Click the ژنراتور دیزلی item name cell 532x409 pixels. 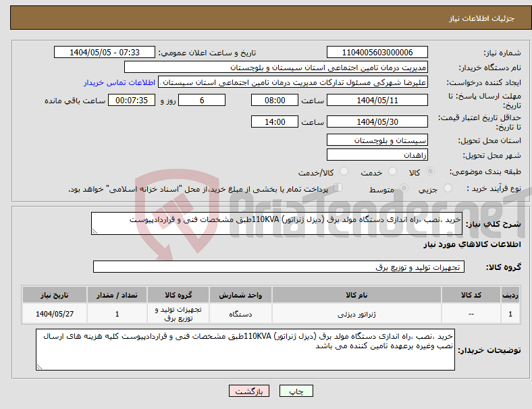click(356, 314)
